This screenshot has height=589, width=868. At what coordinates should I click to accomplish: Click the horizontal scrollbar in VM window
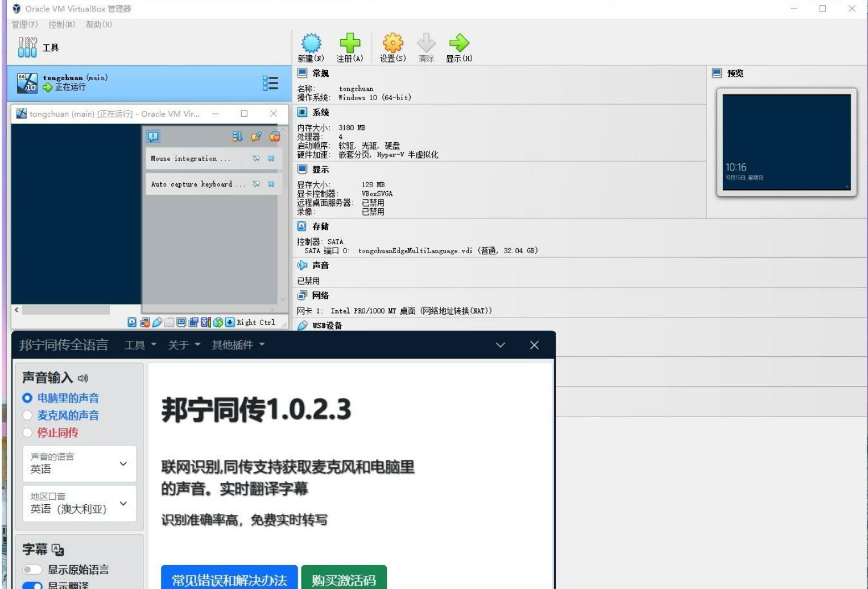tap(66, 310)
